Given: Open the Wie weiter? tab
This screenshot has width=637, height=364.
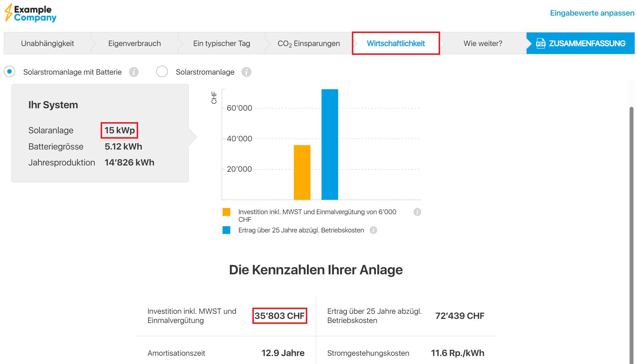Looking at the screenshot, I should click(483, 43).
